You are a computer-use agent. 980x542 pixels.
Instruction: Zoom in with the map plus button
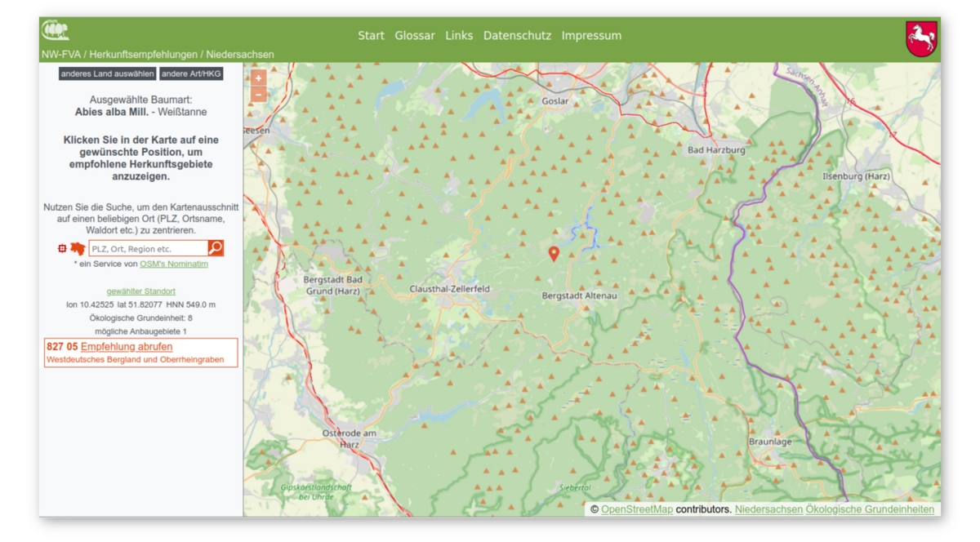258,78
